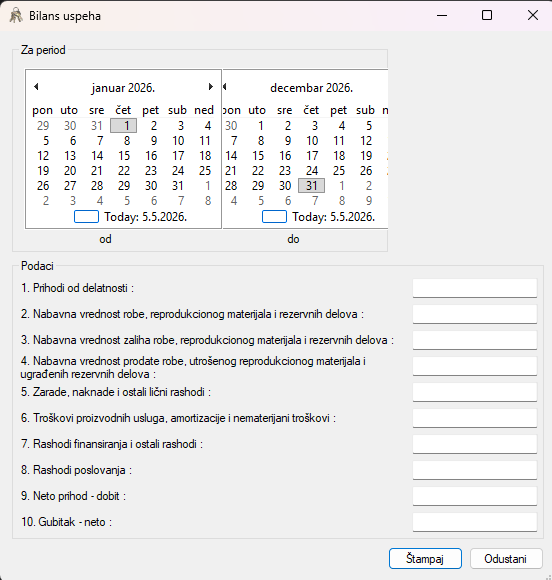This screenshot has height=580, width=552.
Task: Go to next month in 'od' calendar
Action: point(211,87)
